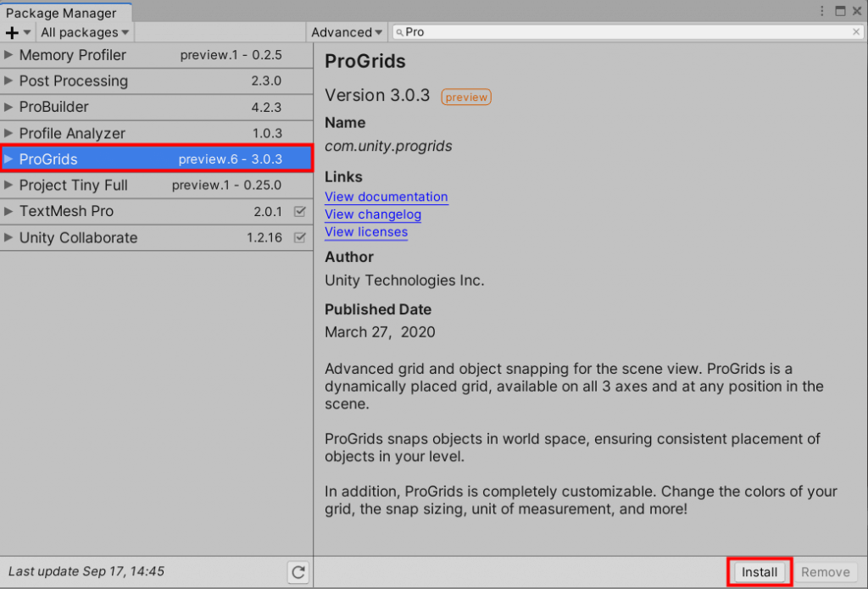Expand the Memory Profiler package entry
This screenshot has width=868, height=589.
tap(8, 55)
